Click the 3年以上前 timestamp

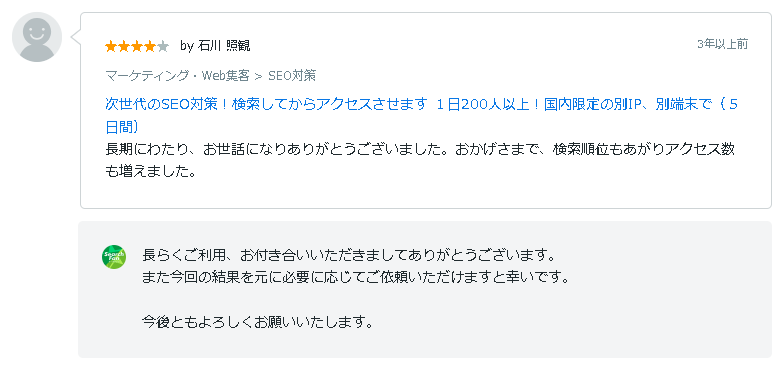(722, 44)
